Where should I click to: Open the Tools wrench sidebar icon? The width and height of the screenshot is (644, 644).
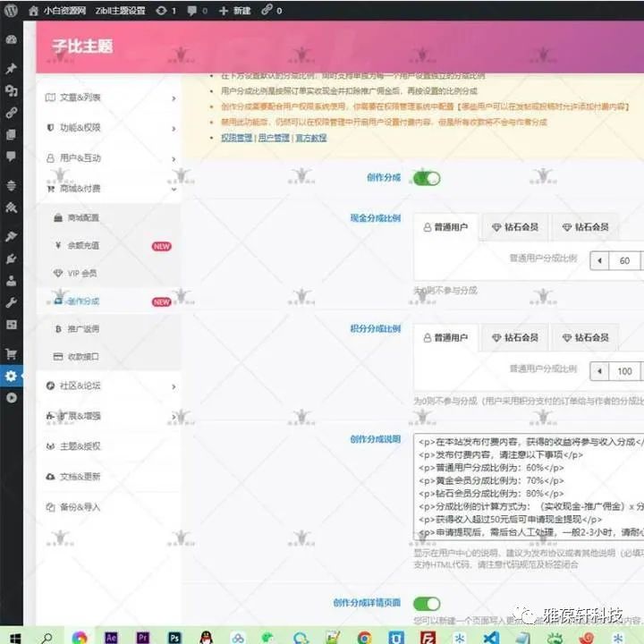(x=11, y=303)
